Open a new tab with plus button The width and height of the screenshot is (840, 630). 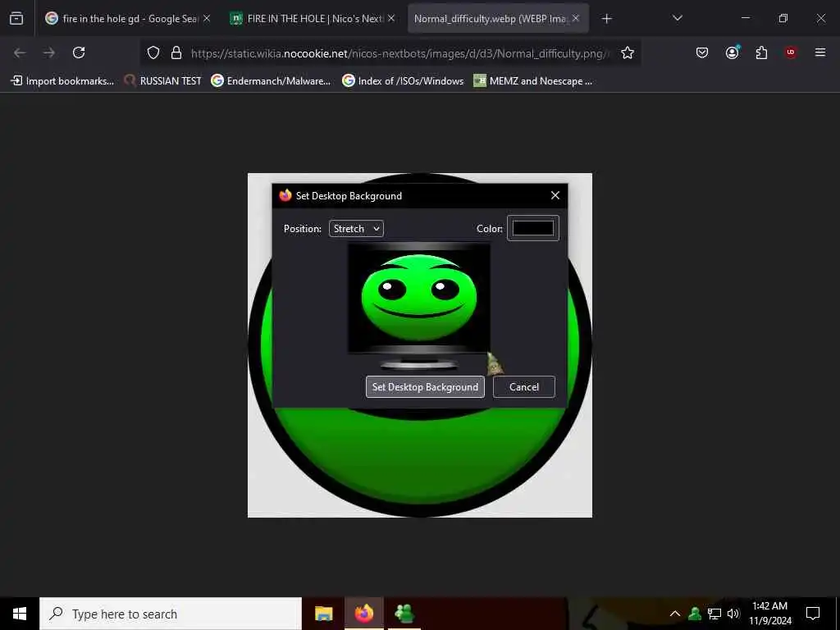(x=606, y=19)
